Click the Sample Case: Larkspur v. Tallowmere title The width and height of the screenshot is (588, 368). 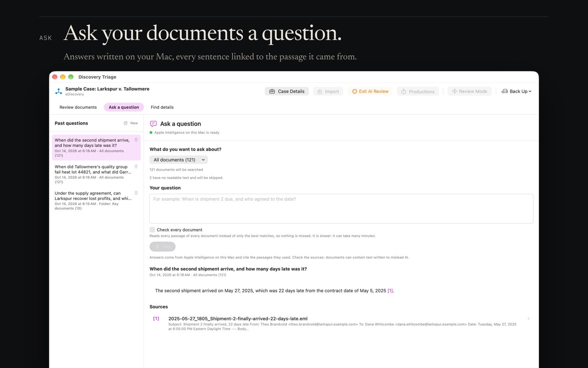pyautogui.click(x=107, y=89)
